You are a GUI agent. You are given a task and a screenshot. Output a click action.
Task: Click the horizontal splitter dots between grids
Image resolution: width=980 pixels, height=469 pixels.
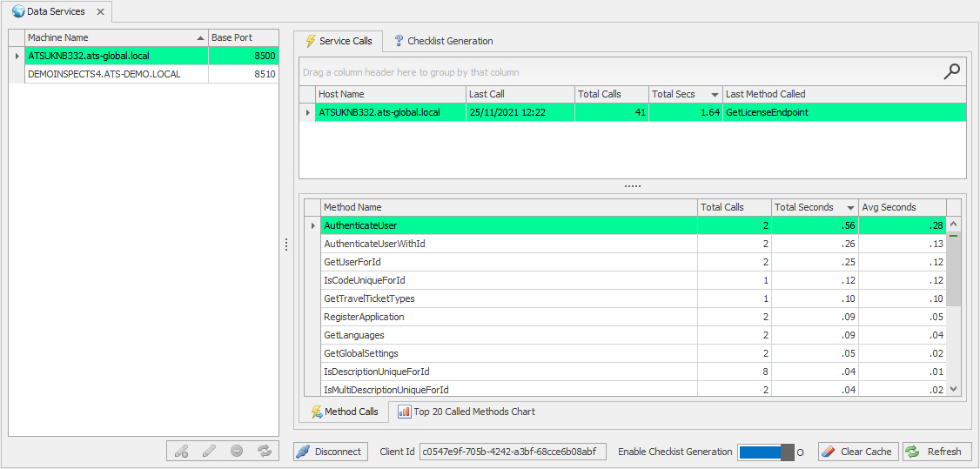point(633,186)
